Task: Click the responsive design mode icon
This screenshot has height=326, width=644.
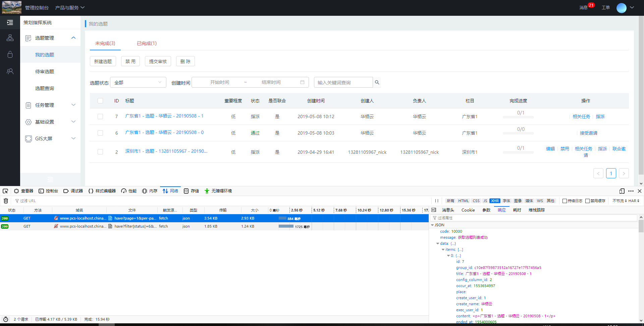Action: 622,191
